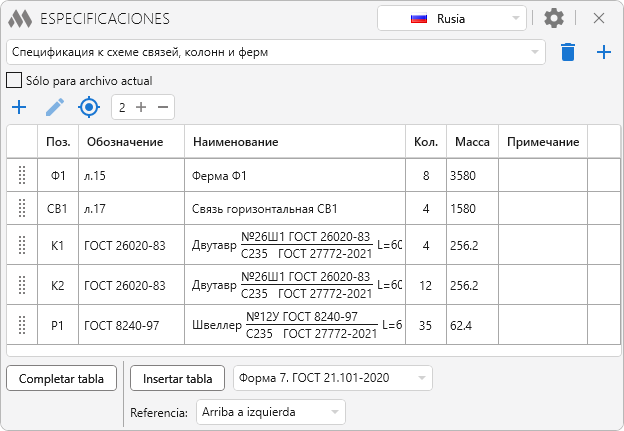This screenshot has height=431, width=624.
Task: Expand the specification name dropdown
Action: pos(275,52)
